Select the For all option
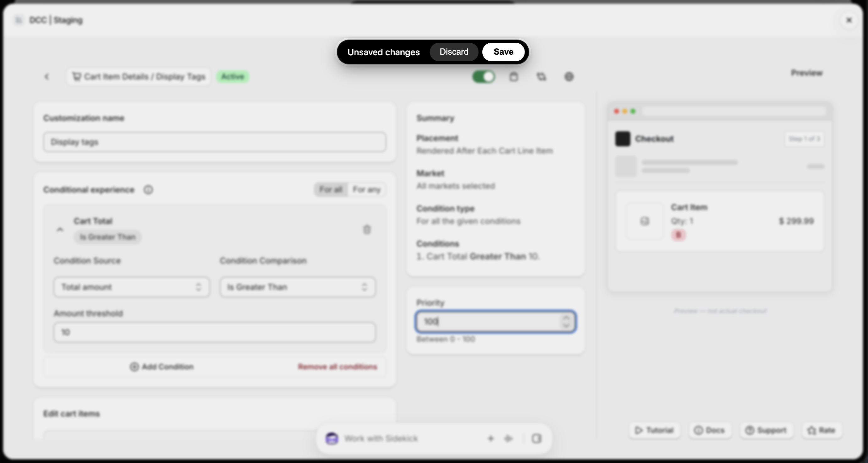 coord(331,190)
